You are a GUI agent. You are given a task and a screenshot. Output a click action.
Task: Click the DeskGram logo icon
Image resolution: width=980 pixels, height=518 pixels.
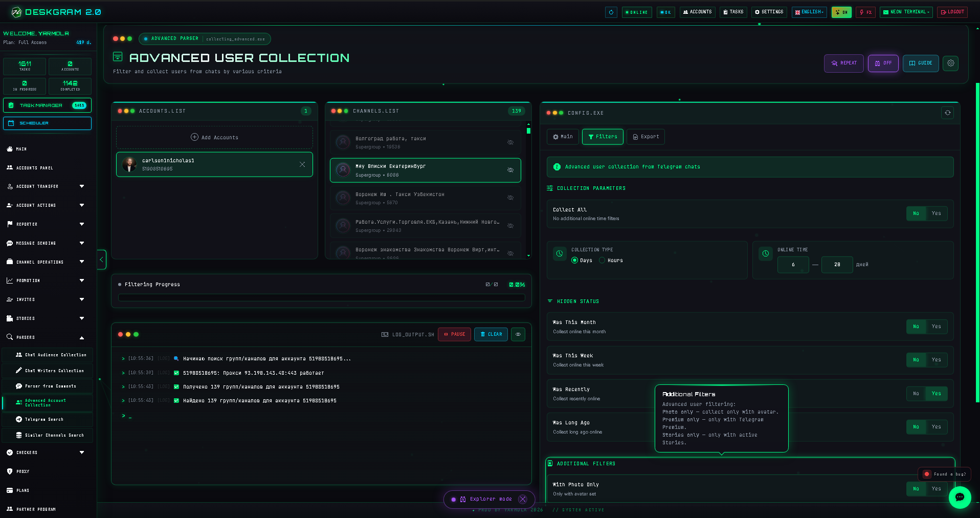pos(16,12)
